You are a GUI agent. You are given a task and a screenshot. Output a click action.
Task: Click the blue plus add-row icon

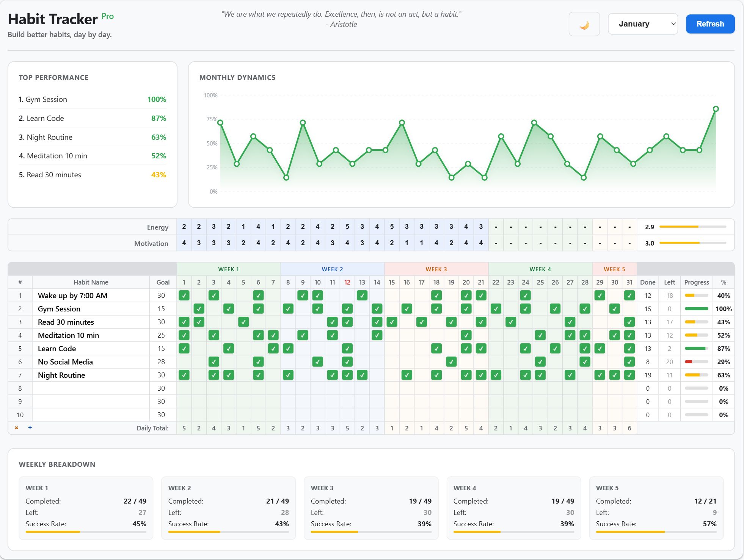[30, 428]
